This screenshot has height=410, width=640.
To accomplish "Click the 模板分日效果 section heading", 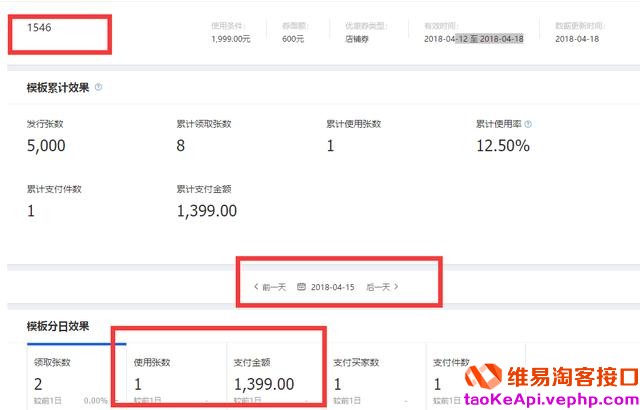I will [x=58, y=326].
